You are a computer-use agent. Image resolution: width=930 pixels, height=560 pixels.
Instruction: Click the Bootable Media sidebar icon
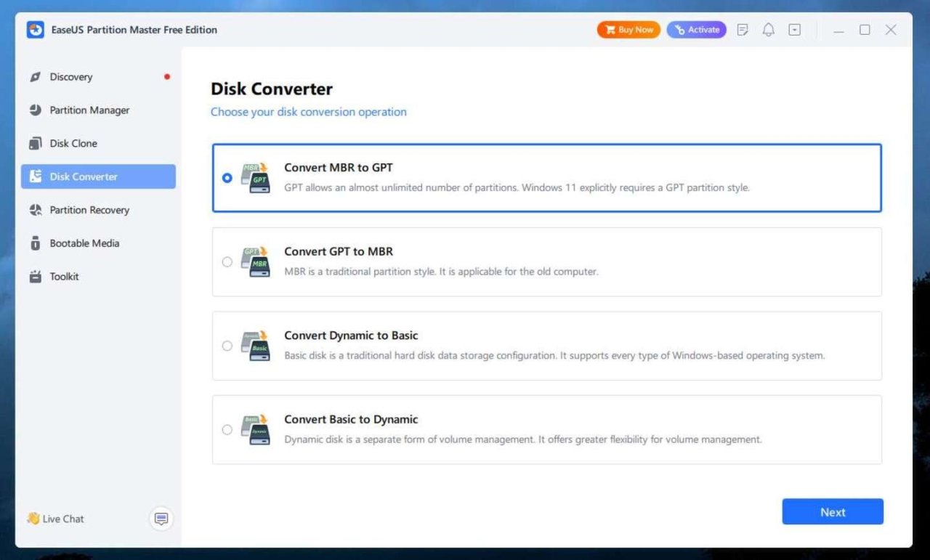(36, 243)
